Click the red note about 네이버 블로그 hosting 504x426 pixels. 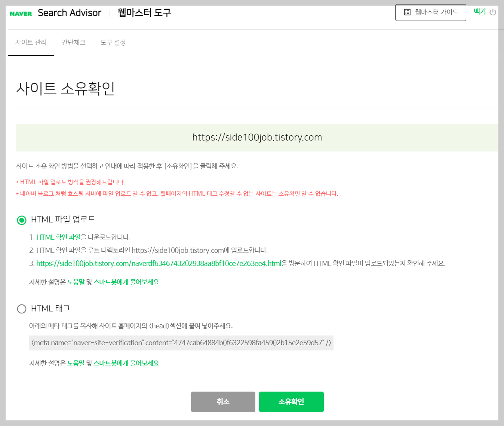pos(177,194)
